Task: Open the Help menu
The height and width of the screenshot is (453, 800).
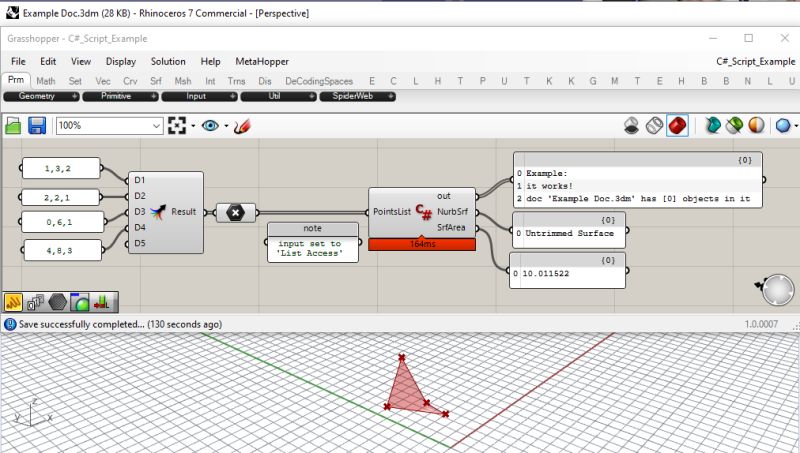Action: 210,61
